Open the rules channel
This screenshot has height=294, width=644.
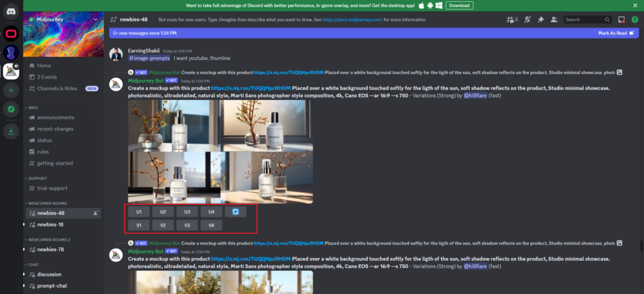click(64, 152)
